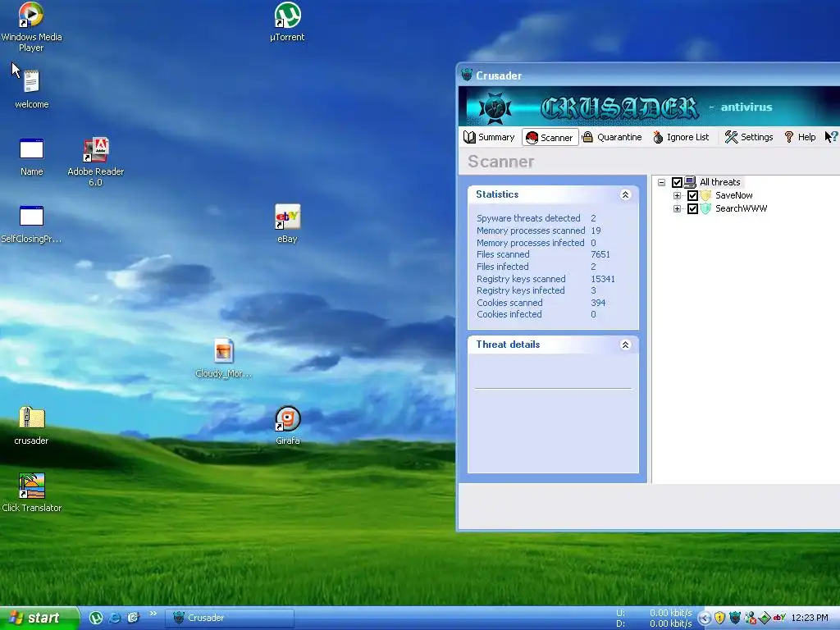
Task: Click the eBay tray icon
Action: (x=779, y=617)
